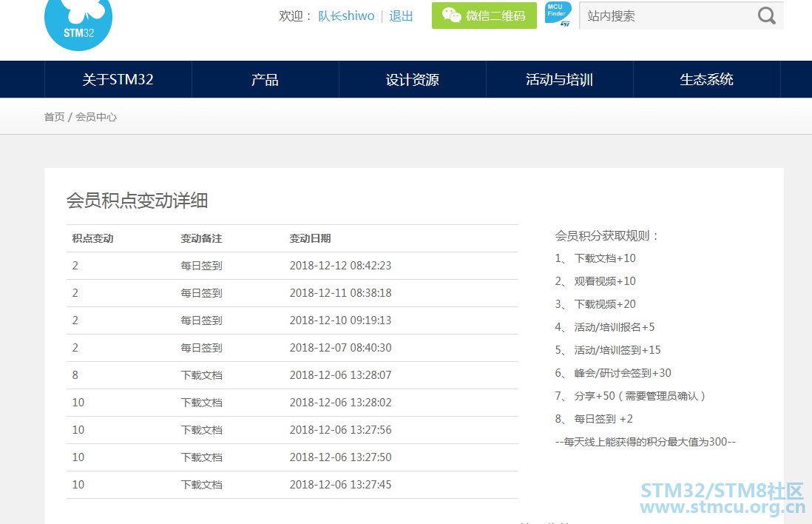
Task: Go to 首页 in breadcrumb
Action: point(55,117)
